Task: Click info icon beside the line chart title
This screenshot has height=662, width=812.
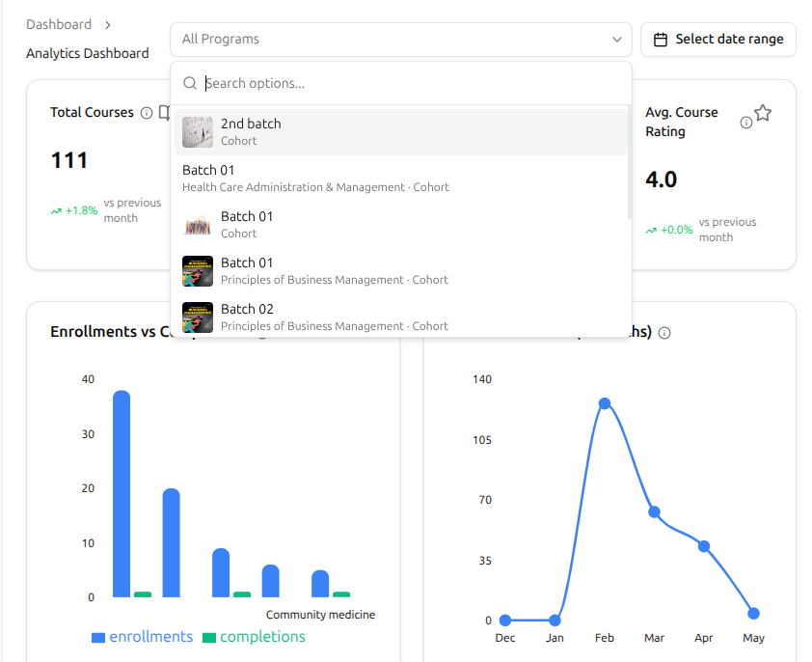Action: 664,333
